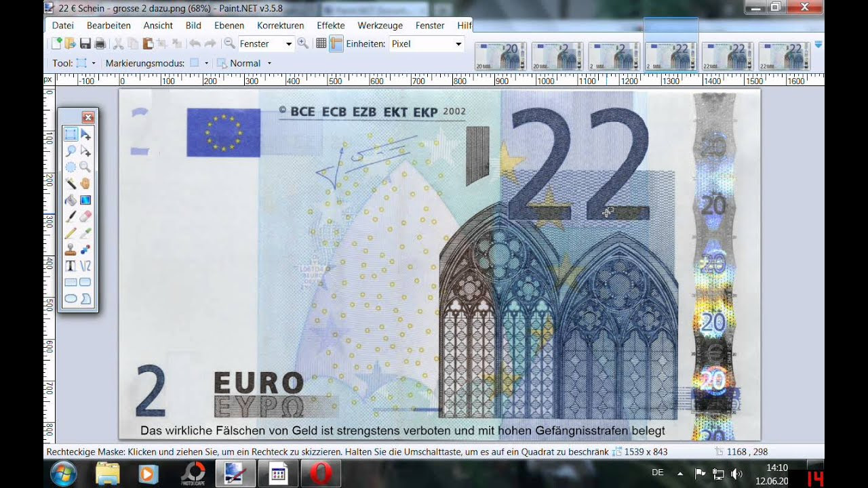Click the Open file toolbar icon

pos(71,43)
